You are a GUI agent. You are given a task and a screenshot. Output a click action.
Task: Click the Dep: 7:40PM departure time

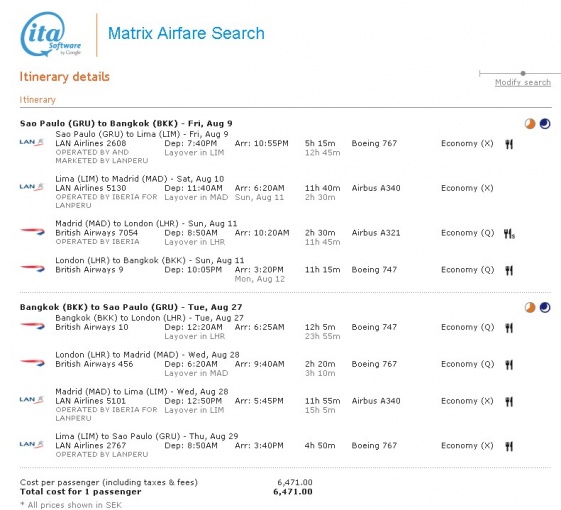click(x=191, y=144)
